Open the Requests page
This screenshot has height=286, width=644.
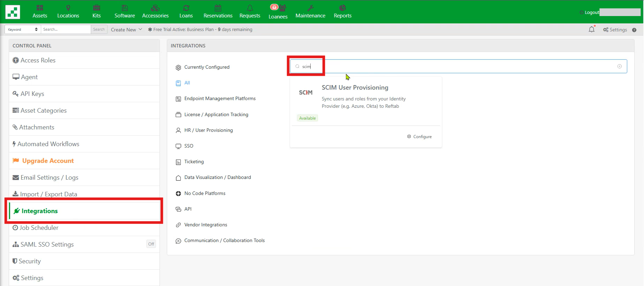point(250,12)
